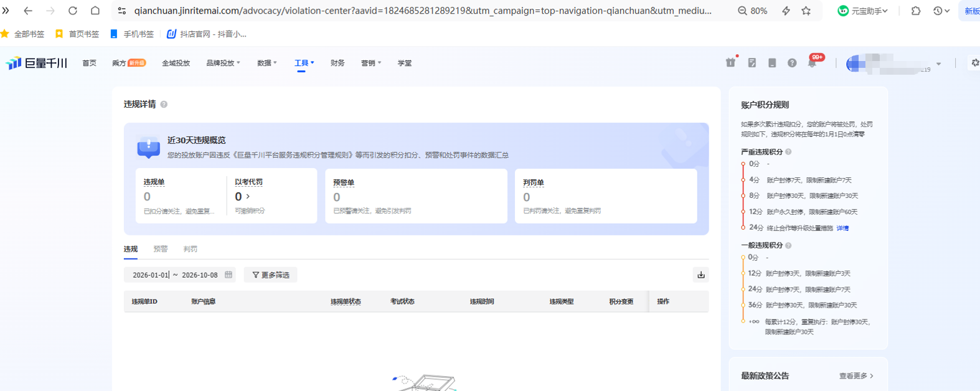Expand the 营销 menu
Image resolution: width=980 pixels, height=391 pixels.
371,63
